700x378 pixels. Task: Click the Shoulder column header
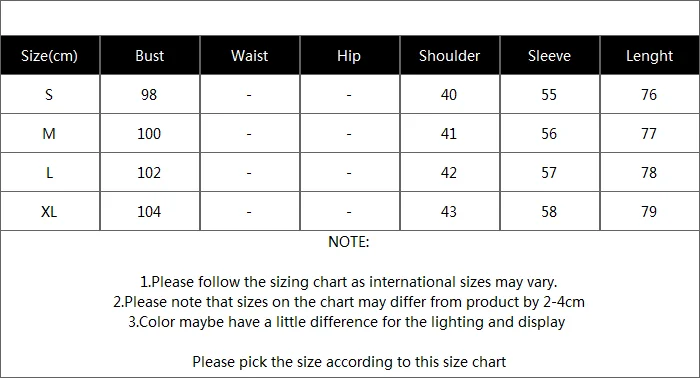tap(450, 55)
